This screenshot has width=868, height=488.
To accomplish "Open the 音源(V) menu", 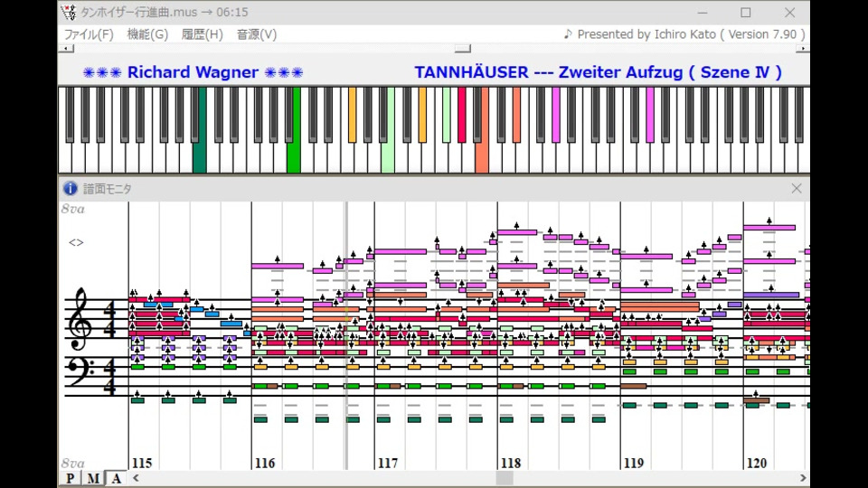I will 256,34.
